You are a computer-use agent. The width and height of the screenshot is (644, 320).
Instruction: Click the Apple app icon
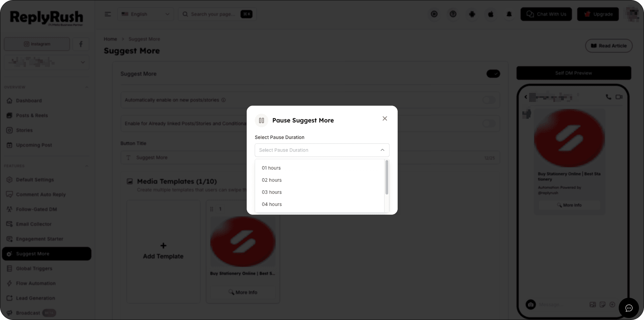(x=491, y=14)
